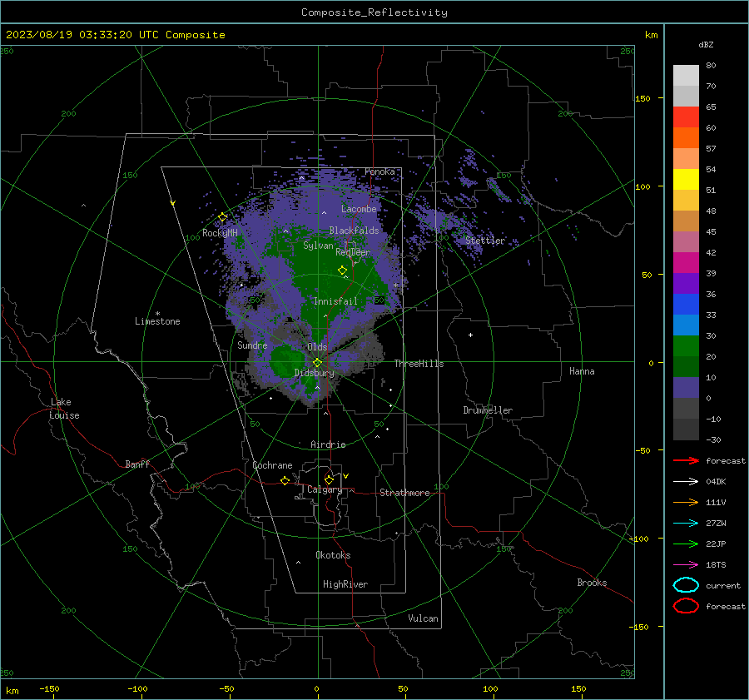The height and width of the screenshot is (700, 749).
Task: Click the Cochrane town label
Action: coord(272,465)
